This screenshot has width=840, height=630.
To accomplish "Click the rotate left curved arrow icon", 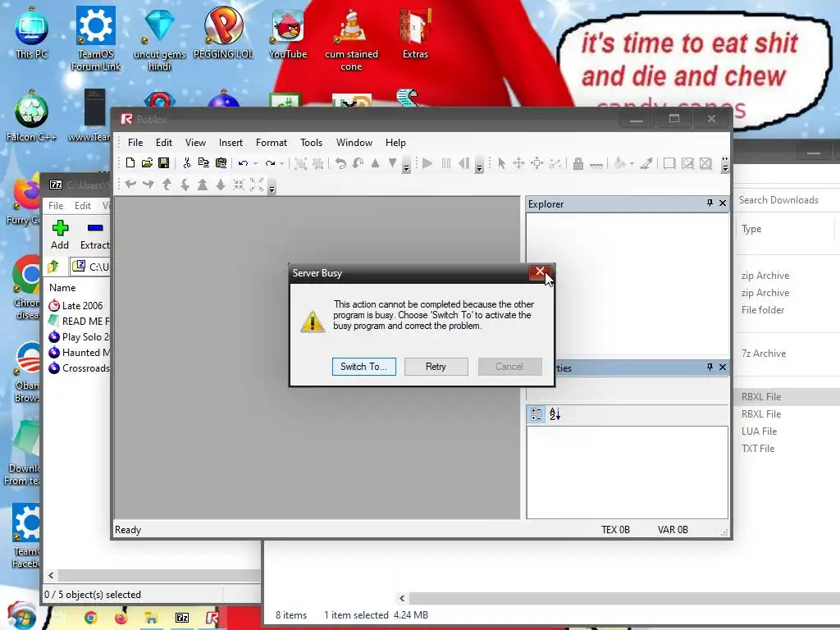I will click(340, 163).
